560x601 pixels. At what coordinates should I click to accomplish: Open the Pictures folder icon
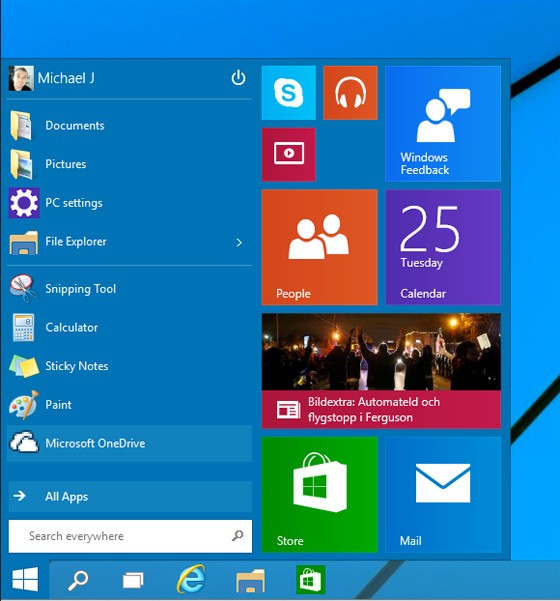pos(21,164)
